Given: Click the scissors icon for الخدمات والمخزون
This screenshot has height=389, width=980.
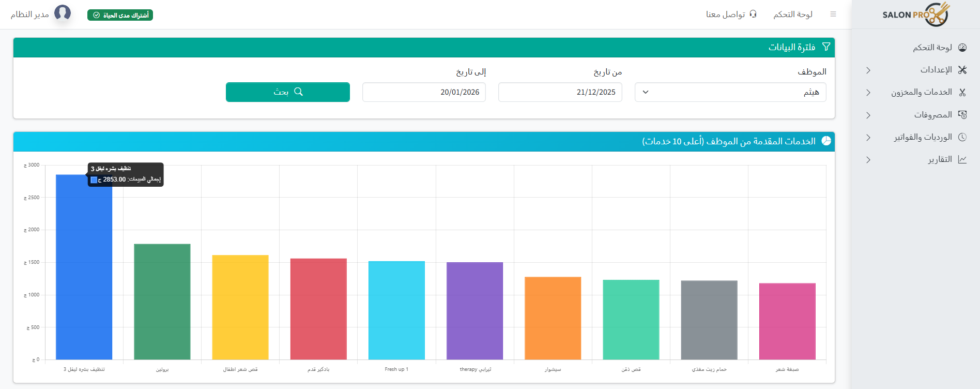Looking at the screenshot, I should [x=962, y=93].
